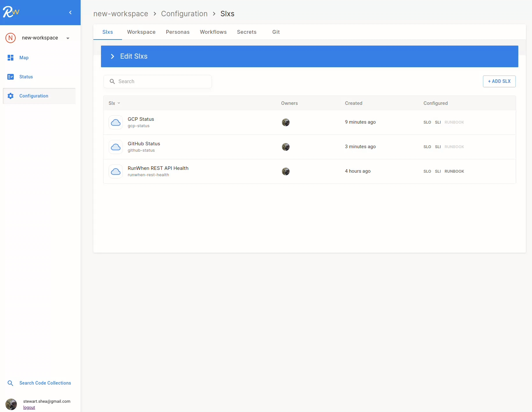Switch to the Secrets tab
This screenshot has height=412, width=532.
click(247, 32)
